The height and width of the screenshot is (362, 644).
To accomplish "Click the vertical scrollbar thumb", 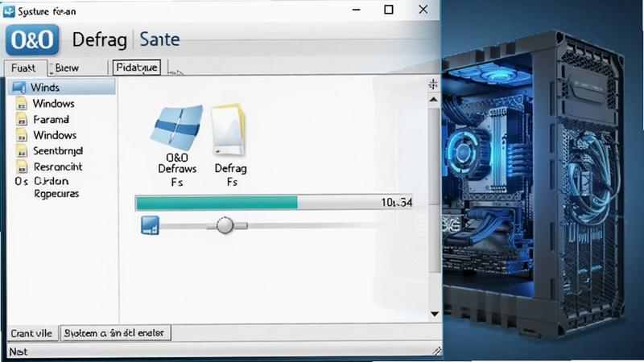I will (434, 189).
